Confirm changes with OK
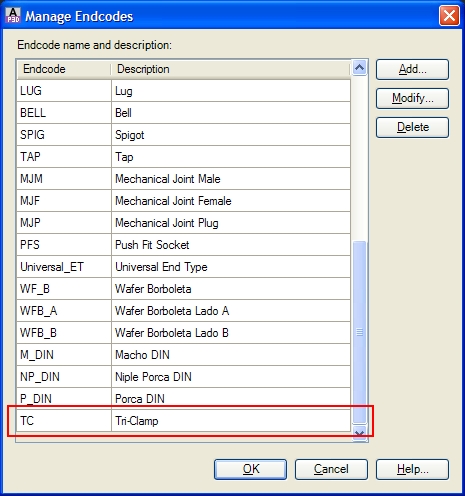This screenshot has width=465, height=496. 250,469
